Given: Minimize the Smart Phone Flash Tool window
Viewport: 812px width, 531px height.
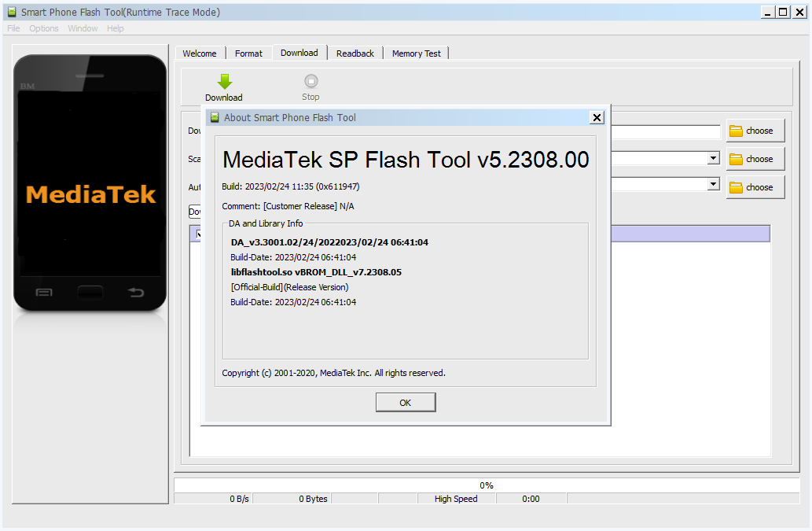Looking at the screenshot, I should coord(767,12).
